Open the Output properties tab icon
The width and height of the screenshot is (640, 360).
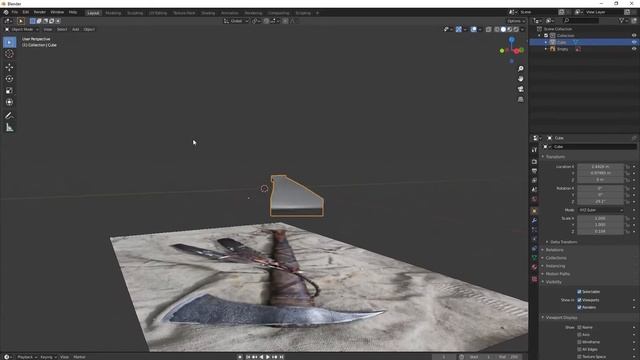[x=534, y=171]
